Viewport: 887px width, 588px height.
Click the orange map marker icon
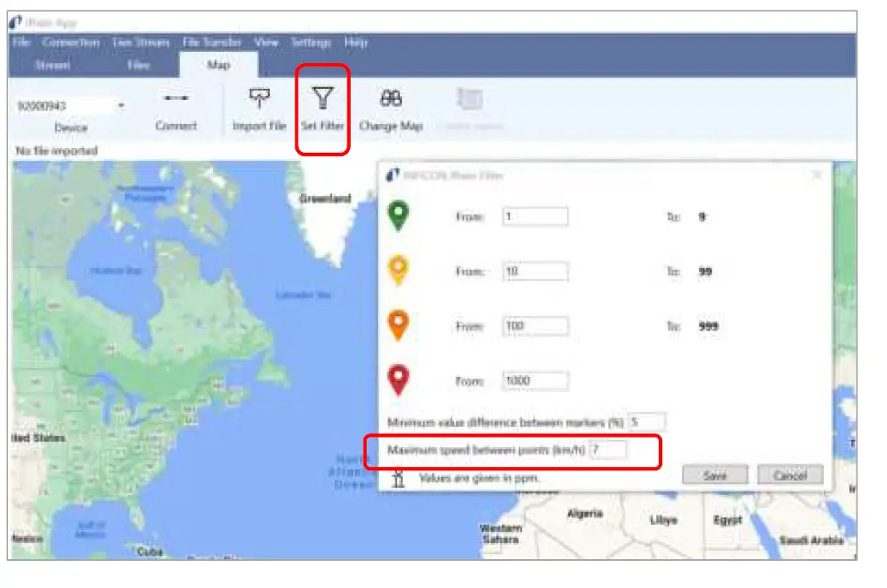tap(398, 325)
